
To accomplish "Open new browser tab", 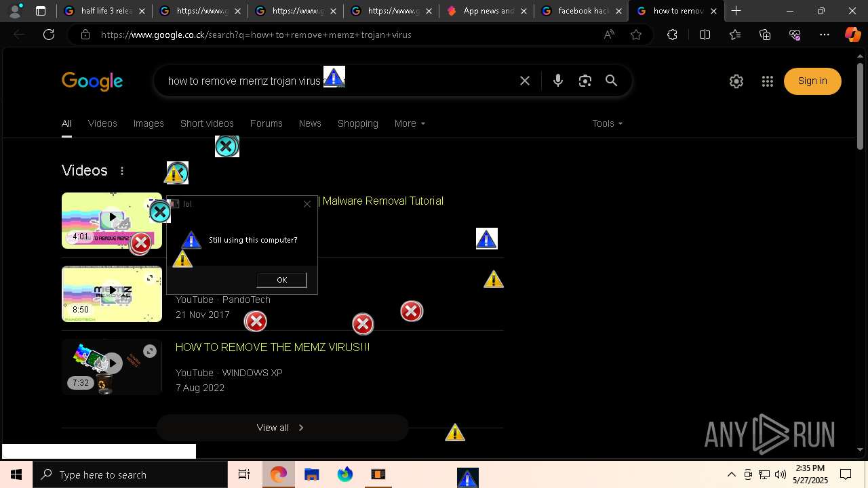I will (x=736, y=11).
